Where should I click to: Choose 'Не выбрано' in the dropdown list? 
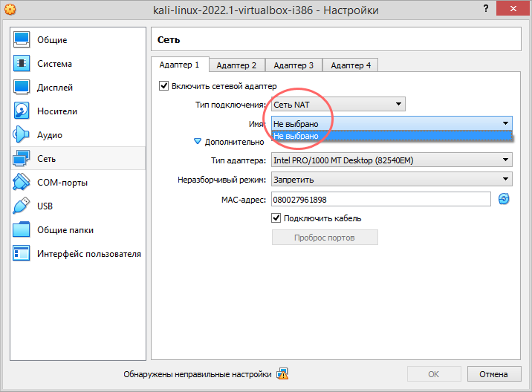coord(392,136)
